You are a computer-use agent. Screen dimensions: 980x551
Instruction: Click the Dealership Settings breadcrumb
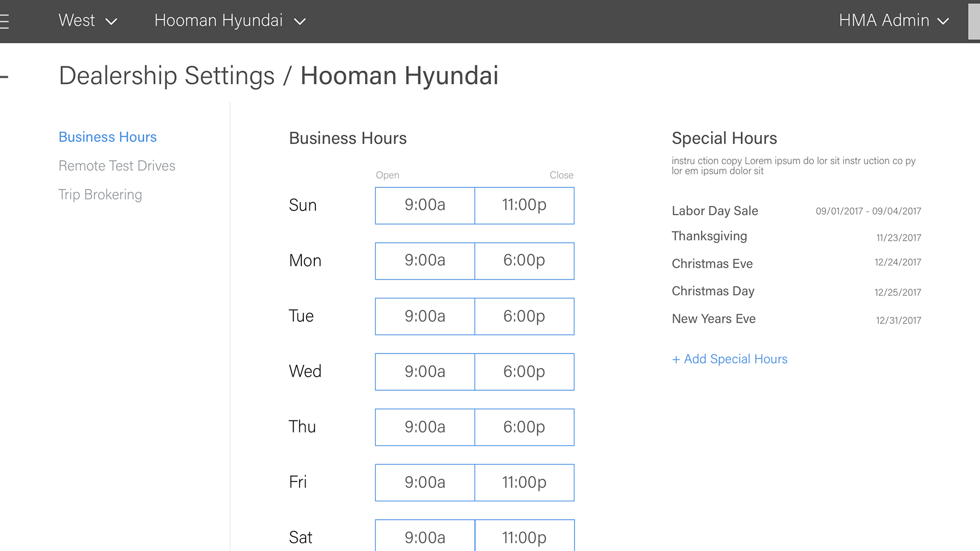point(167,76)
